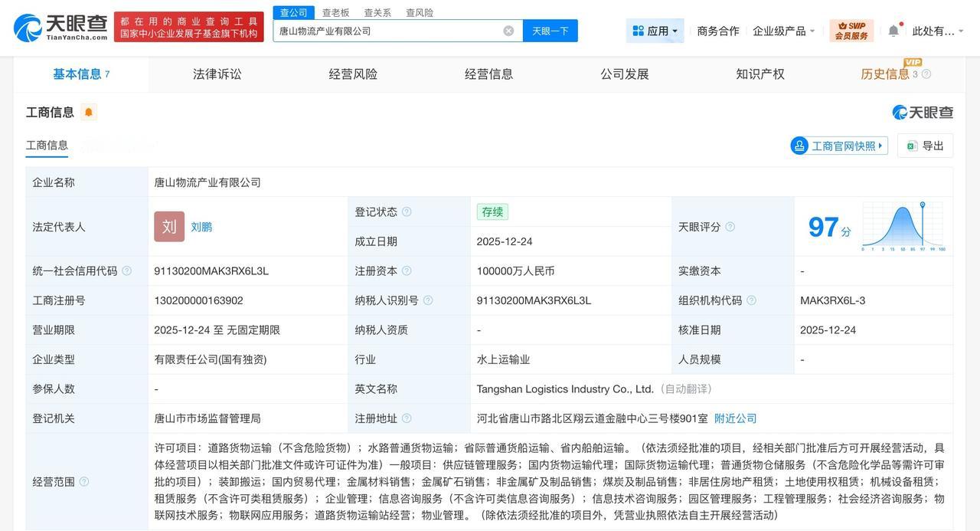
Task: Expand the 应用 dropdown arrow
Action: pyautogui.click(x=673, y=31)
